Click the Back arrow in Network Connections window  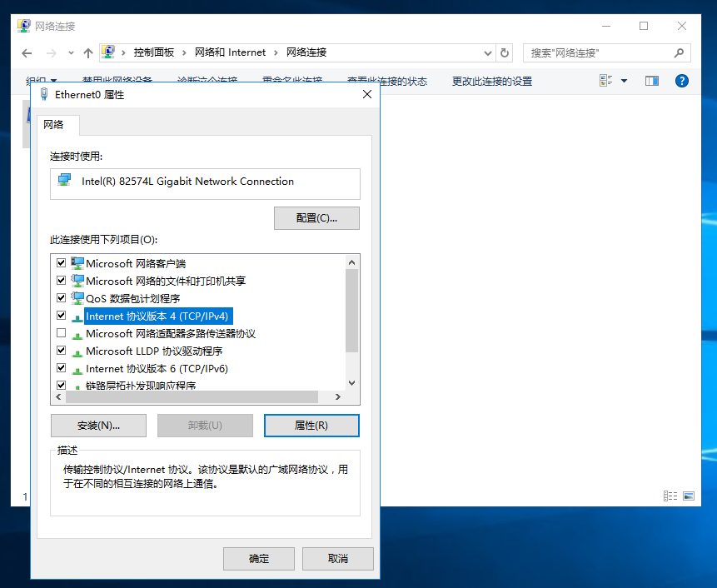[x=27, y=53]
